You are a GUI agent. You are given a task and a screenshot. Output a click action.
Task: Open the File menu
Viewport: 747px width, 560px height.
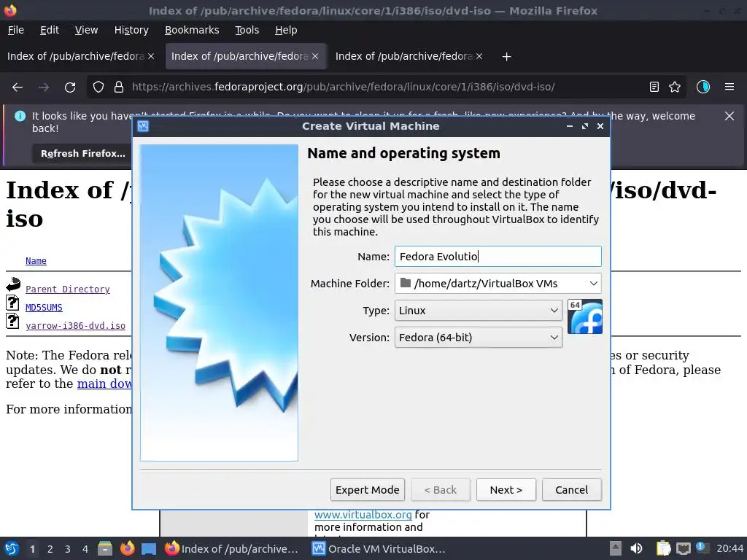tap(16, 30)
